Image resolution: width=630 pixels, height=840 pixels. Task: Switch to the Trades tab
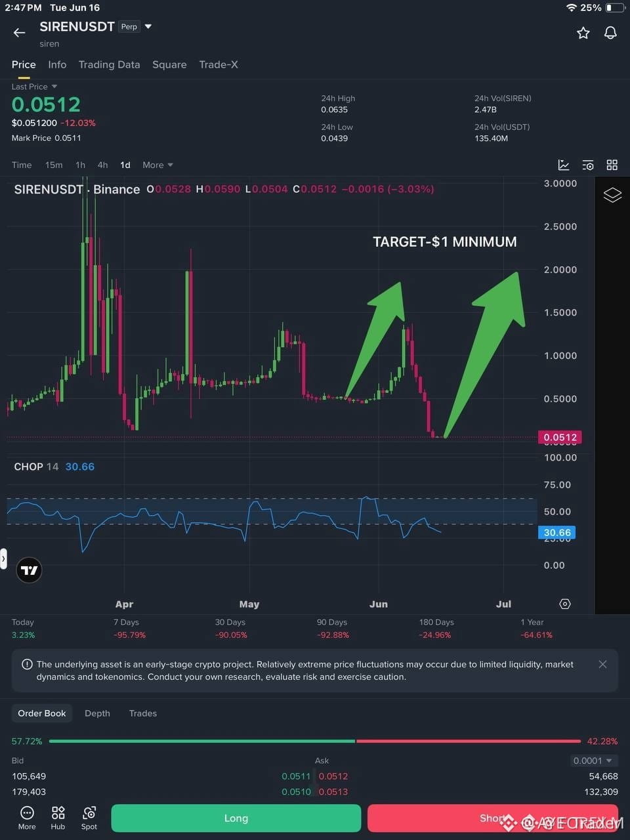pyautogui.click(x=143, y=713)
